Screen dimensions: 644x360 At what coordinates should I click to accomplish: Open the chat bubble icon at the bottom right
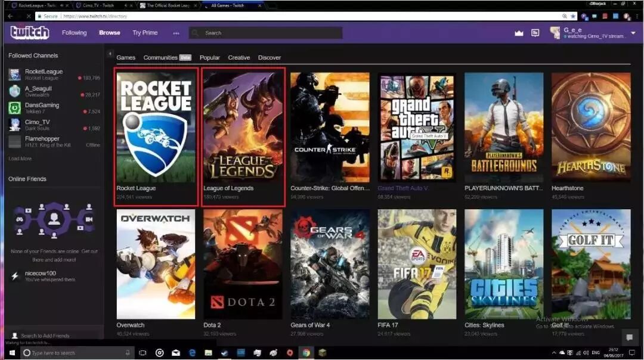[629, 337]
